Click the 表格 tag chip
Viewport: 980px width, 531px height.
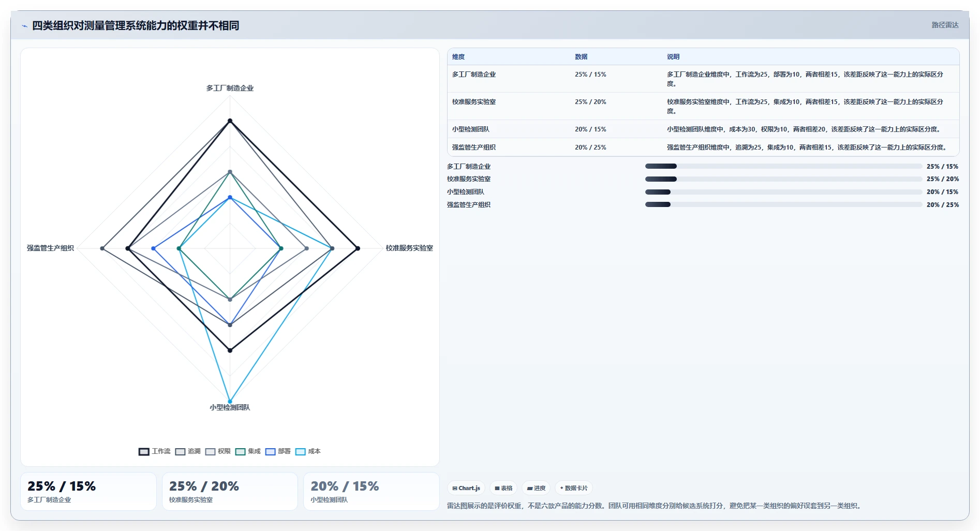click(x=503, y=488)
